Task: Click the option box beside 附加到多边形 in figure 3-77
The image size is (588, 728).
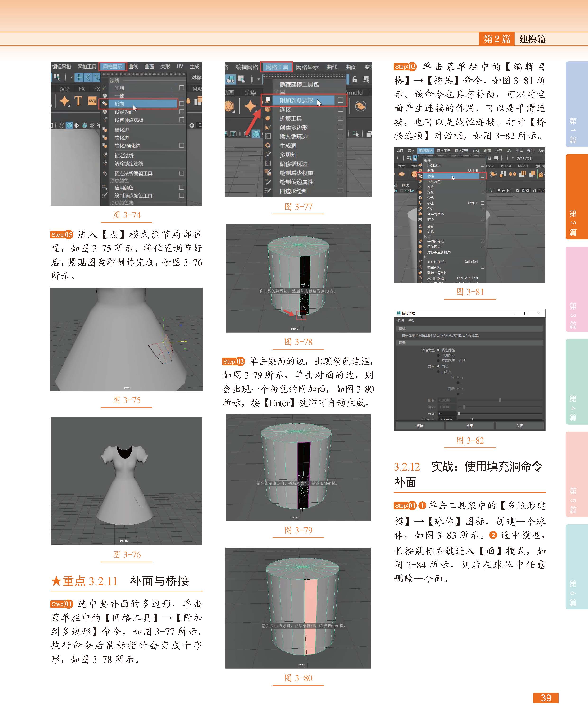Action: [340, 100]
